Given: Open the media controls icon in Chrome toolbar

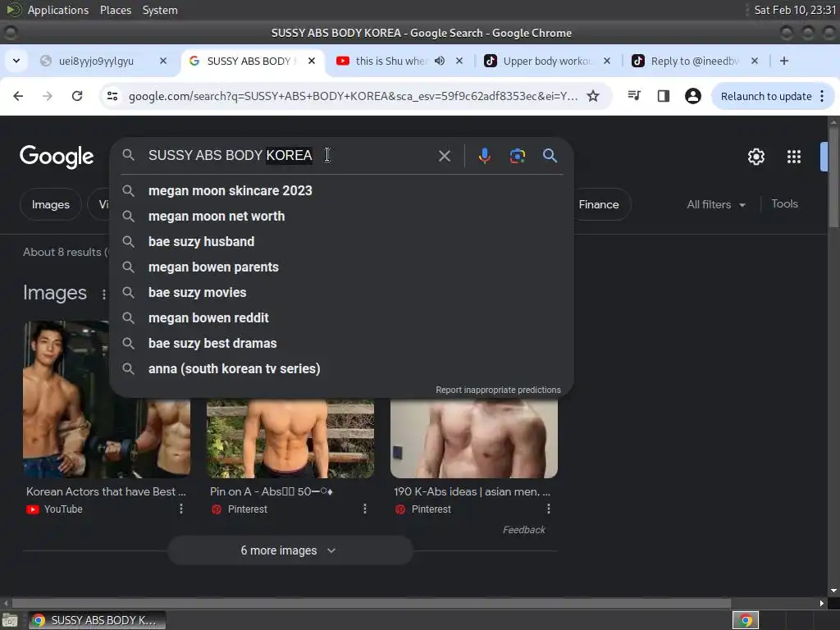Looking at the screenshot, I should click(634, 96).
